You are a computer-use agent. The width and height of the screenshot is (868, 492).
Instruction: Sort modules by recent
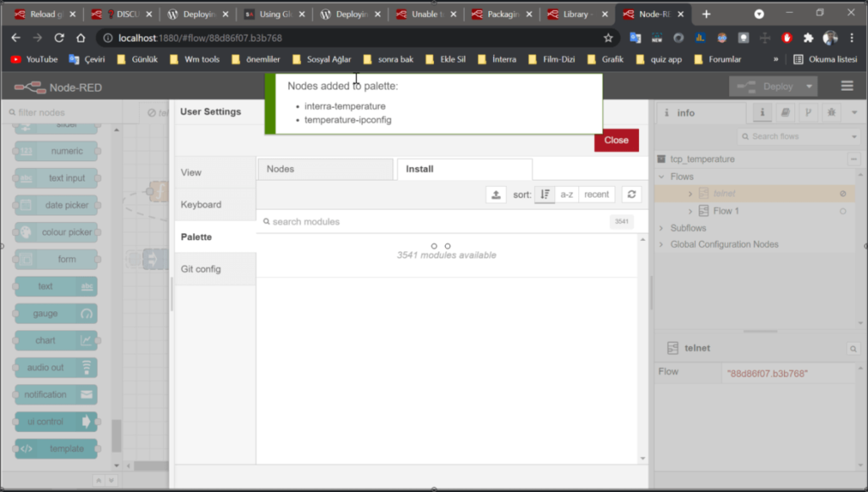(596, 194)
